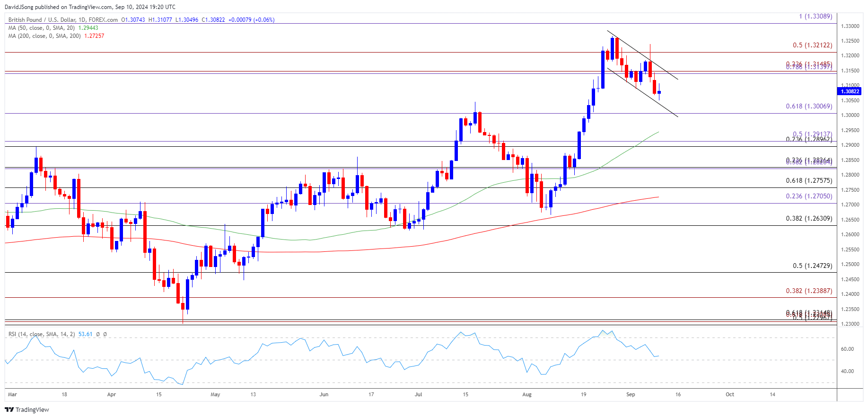
Task: Click the 1.33000 price axis tick
Action: coord(850,26)
